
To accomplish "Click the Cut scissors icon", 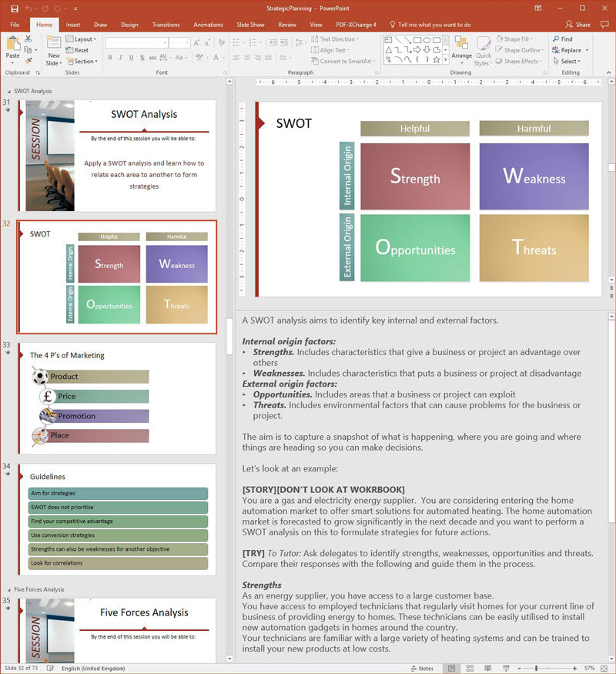I will 28,39.
